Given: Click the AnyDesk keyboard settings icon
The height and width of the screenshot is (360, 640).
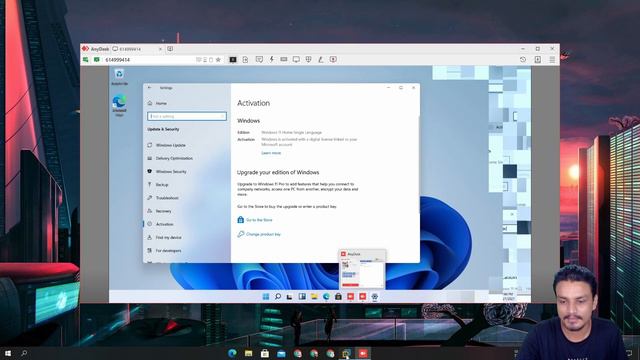Looking at the screenshot, I should (284, 60).
